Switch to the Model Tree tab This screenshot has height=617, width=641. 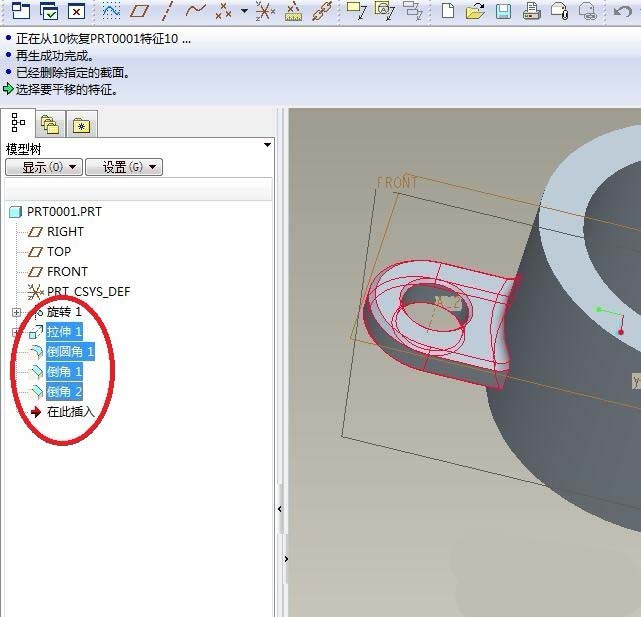point(18,123)
